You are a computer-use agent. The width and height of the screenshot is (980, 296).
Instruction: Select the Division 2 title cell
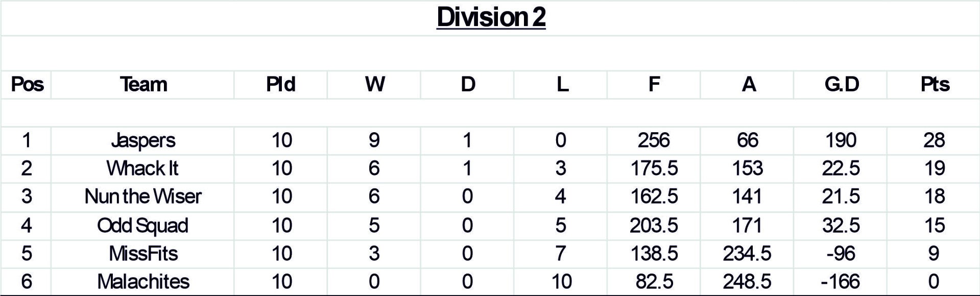(x=491, y=17)
